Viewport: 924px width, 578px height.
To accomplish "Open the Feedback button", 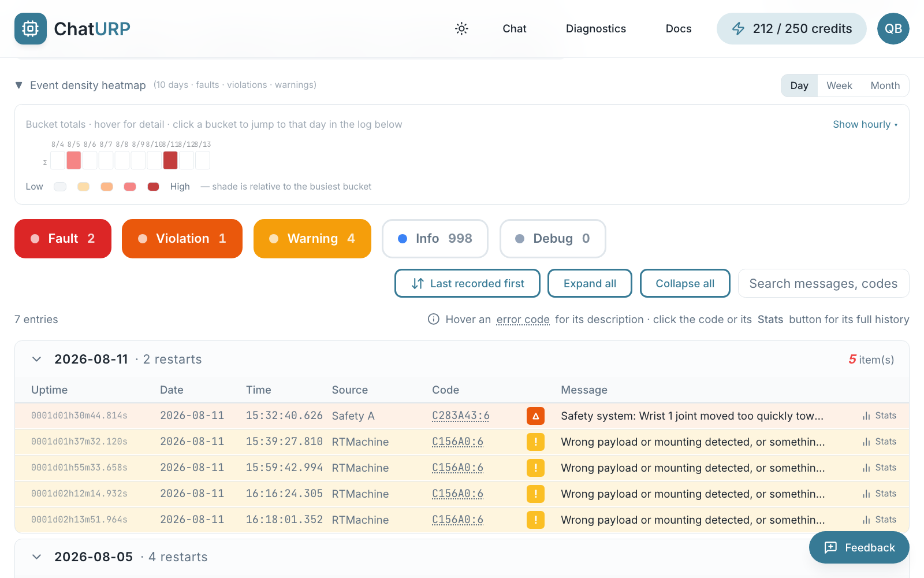I will 859,547.
